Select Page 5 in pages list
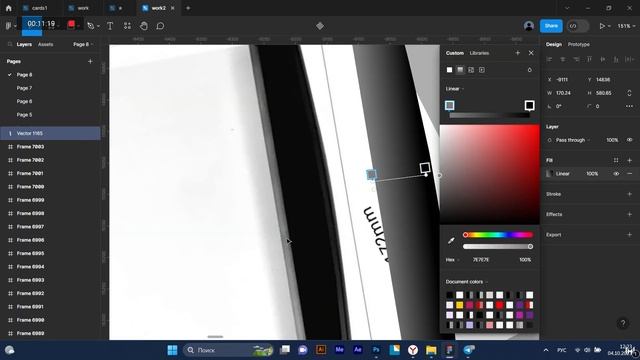 24,115
